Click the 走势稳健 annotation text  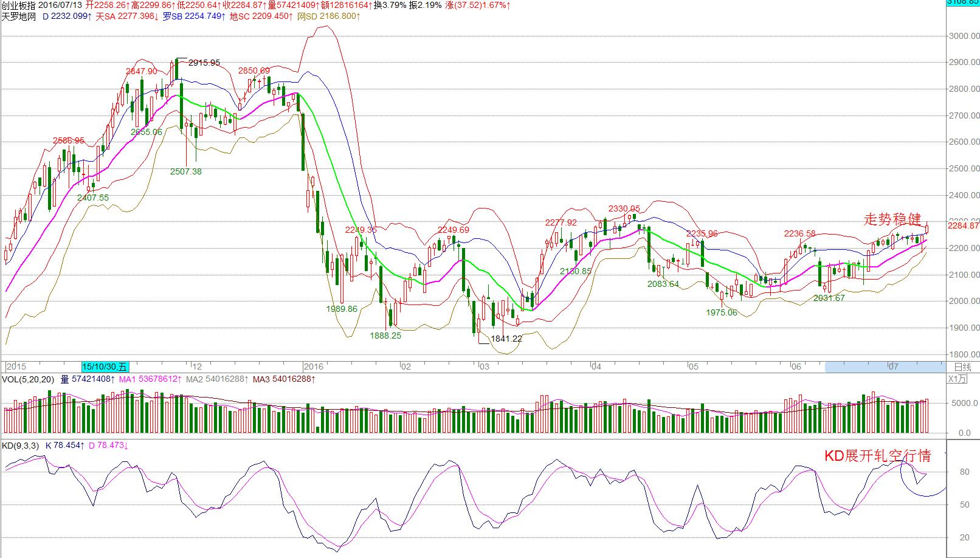[892, 219]
